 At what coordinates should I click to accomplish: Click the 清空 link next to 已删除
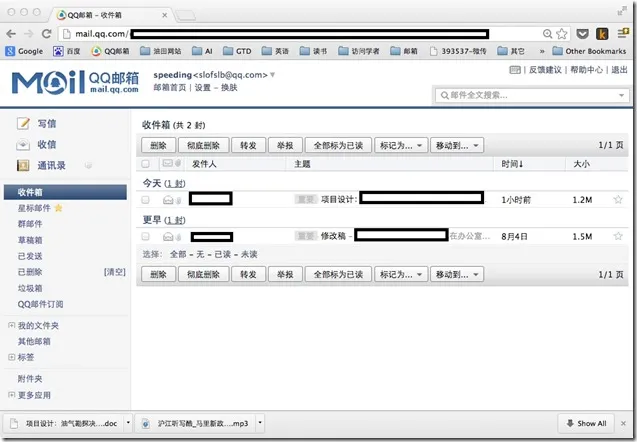[x=115, y=272]
